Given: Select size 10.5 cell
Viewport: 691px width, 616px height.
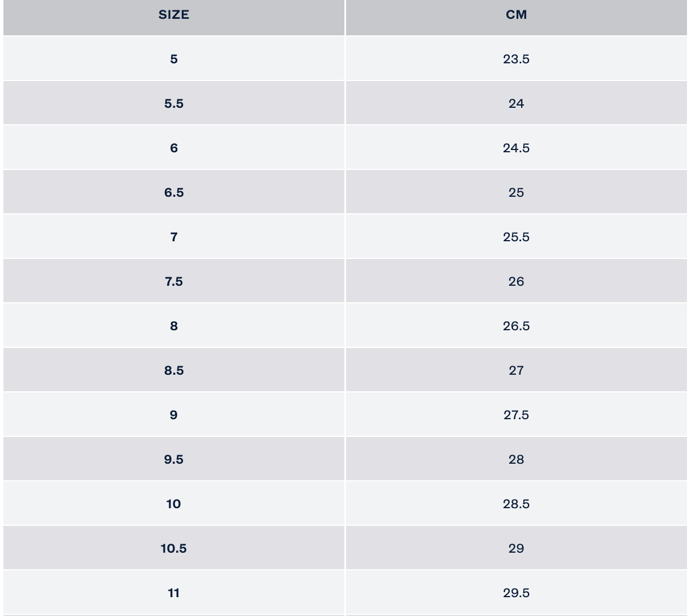Looking at the screenshot, I should point(174,548).
